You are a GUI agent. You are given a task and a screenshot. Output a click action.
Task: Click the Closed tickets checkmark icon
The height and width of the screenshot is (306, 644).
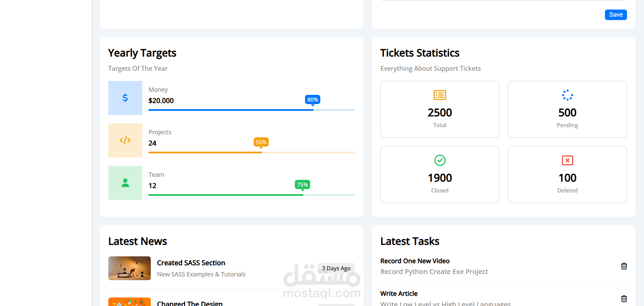coord(440,160)
